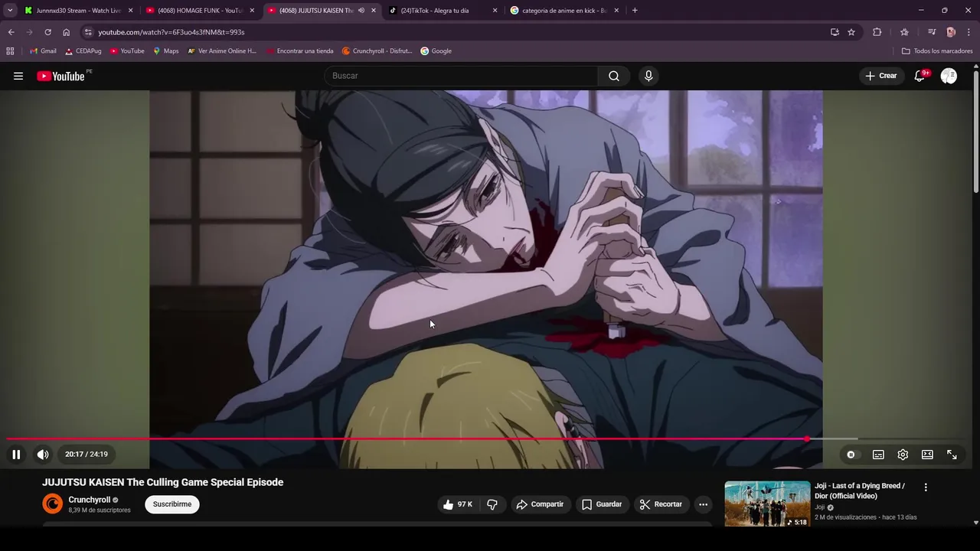980x551 pixels.
Task: Click the address bar URL
Action: point(171,32)
